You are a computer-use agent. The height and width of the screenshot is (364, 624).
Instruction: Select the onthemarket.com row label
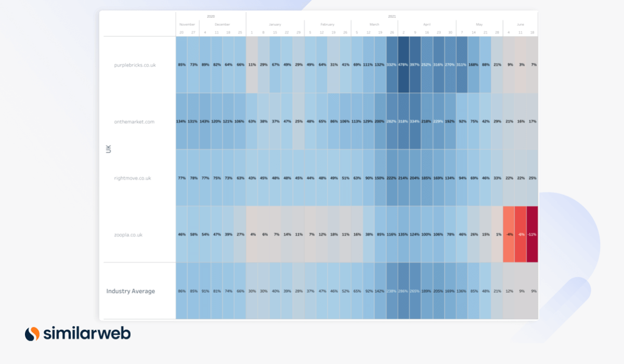point(135,121)
